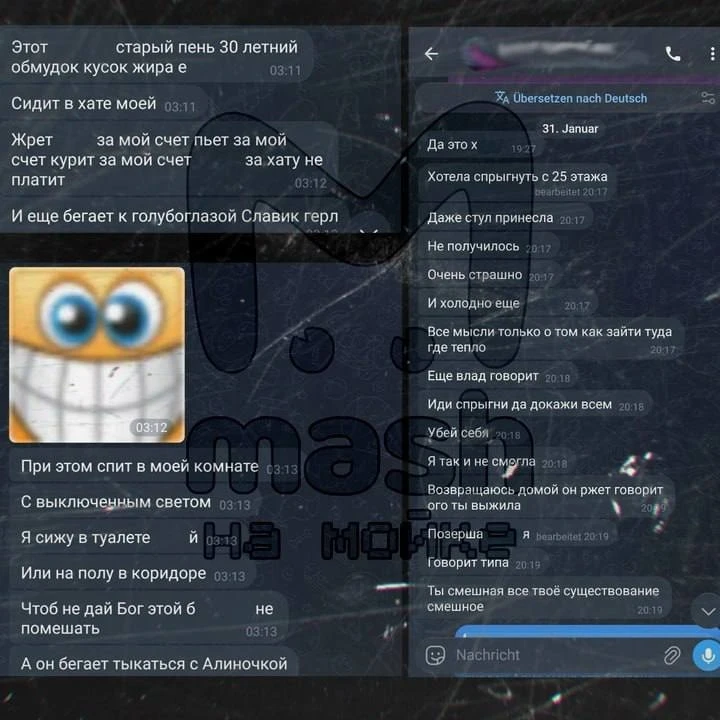Screen dimensions: 720x720
Task: Tap the paperclip attach icon
Action: [x=672, y=655]
